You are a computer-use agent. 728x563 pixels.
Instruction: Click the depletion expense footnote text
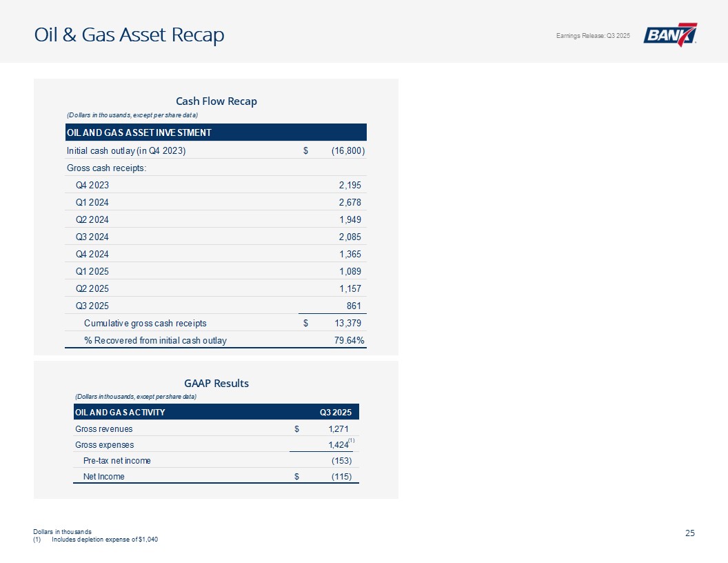point(105,539)
